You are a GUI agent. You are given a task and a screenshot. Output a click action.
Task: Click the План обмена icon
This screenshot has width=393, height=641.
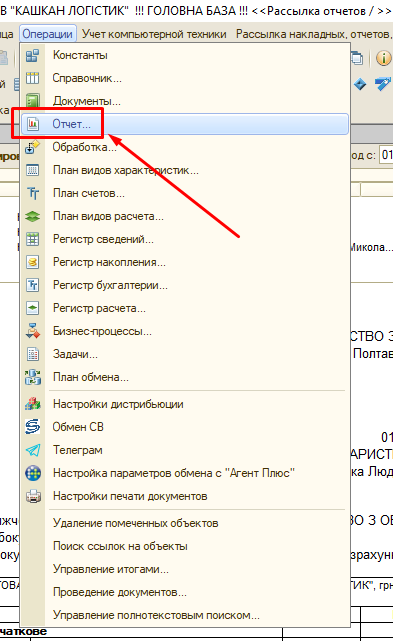tap(33, 377)
